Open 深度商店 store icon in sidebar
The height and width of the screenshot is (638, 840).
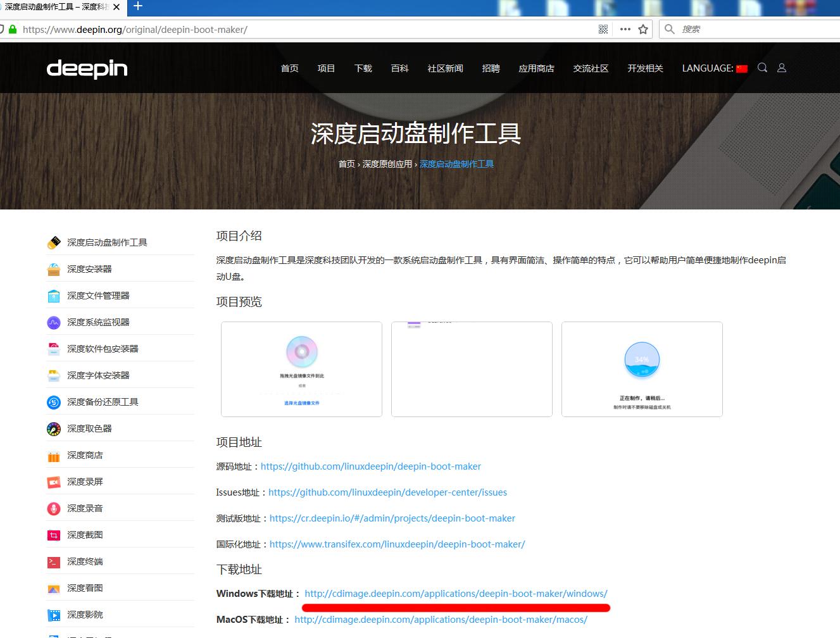[53, 455]
